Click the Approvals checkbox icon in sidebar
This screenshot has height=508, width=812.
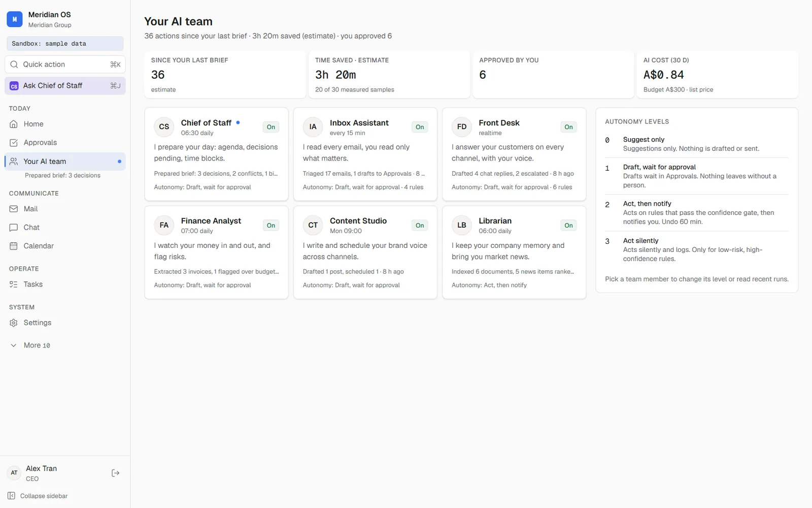pyautogui.click(x=14, y=143)
